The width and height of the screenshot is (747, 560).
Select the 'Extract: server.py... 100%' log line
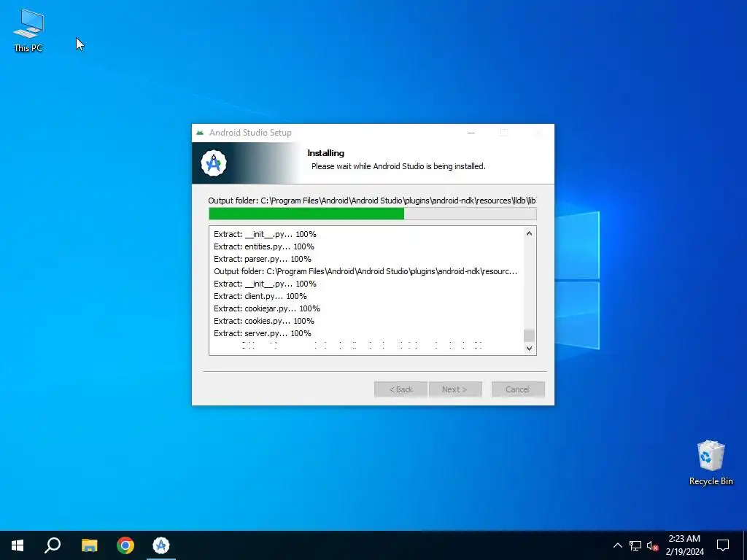coord(263,333)
